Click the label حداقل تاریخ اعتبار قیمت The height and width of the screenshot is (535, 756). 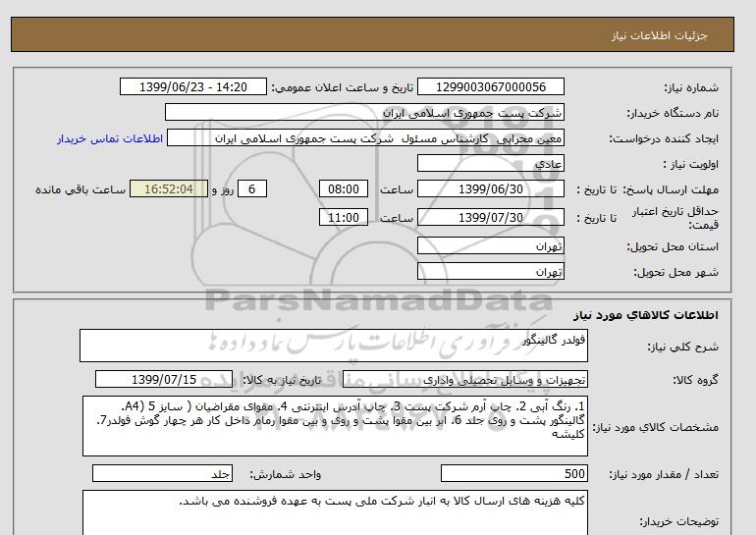[675, 218]
